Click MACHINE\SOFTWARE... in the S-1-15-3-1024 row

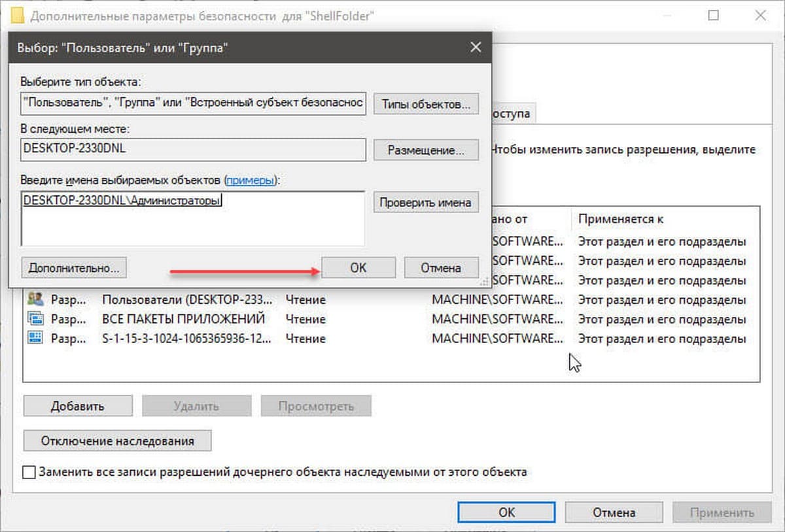pyautogui.click(x=497, y=339)
